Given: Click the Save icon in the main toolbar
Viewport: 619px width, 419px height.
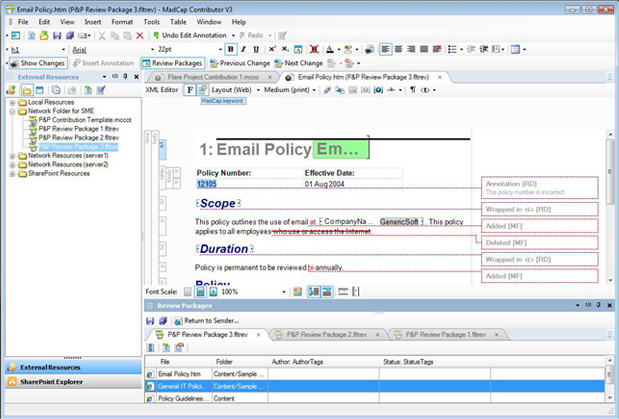Looking at the screenshot, I should click(57, 36).
